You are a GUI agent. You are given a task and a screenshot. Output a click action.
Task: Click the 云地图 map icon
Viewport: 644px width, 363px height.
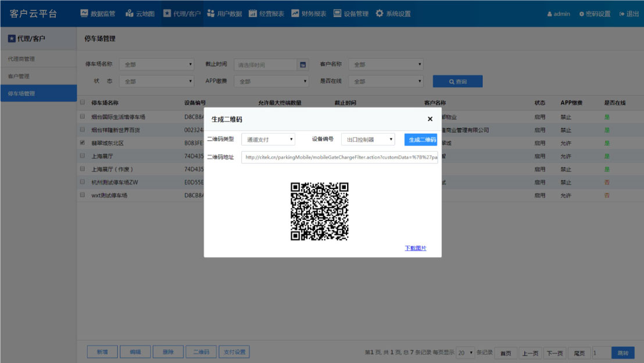130,13
